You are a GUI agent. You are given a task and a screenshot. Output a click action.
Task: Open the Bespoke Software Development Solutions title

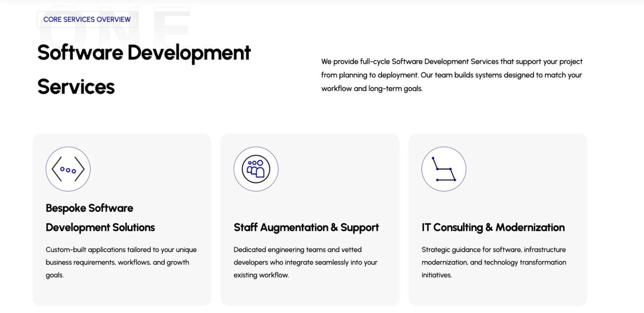(100, 218)
